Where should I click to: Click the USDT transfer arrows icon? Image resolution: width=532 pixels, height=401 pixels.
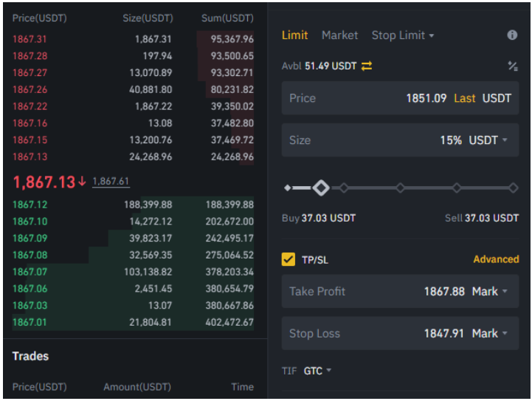click(367, 66)
